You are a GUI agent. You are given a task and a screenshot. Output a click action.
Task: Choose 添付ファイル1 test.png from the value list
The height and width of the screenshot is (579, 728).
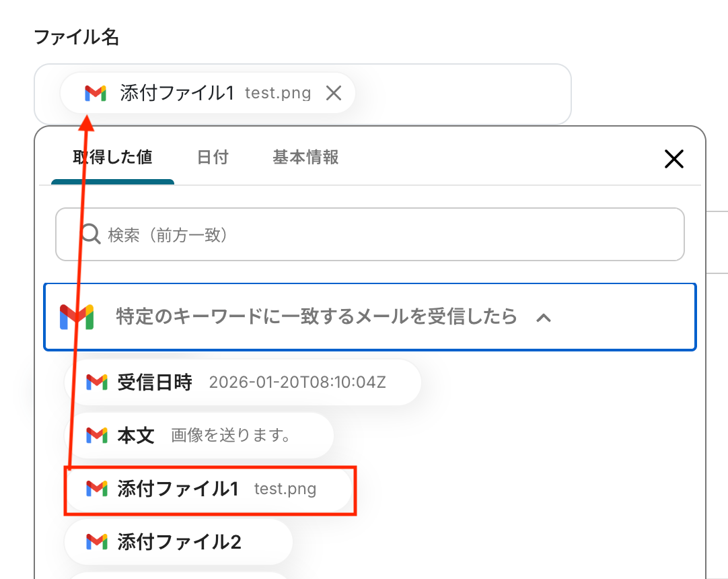pos(210,489)
